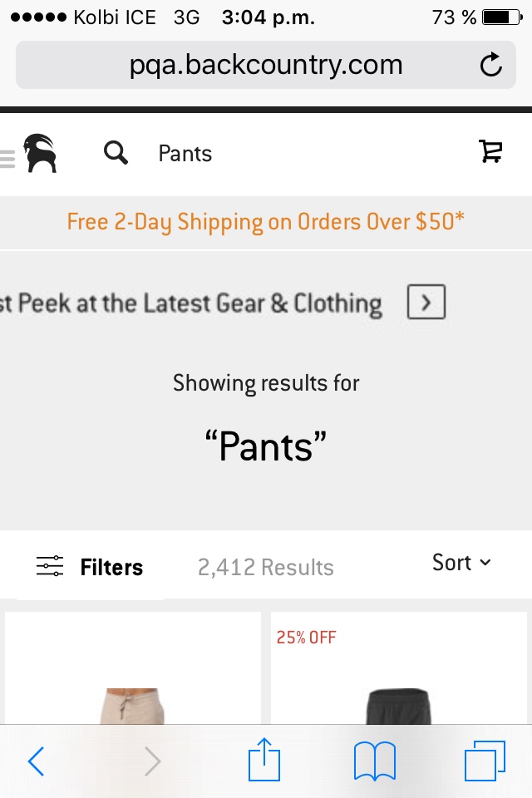Open Safari bookmarks
Screen dimensions: 532x798
click(374, 761)
